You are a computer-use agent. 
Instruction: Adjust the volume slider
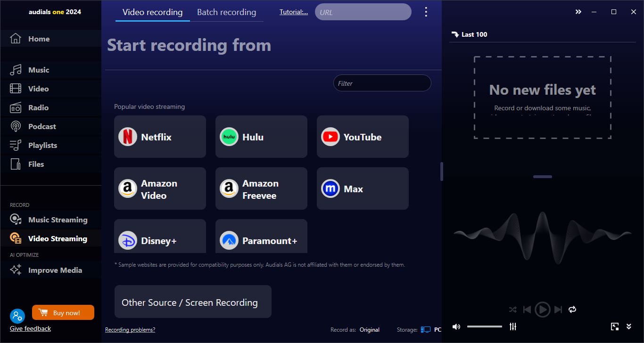485,327
